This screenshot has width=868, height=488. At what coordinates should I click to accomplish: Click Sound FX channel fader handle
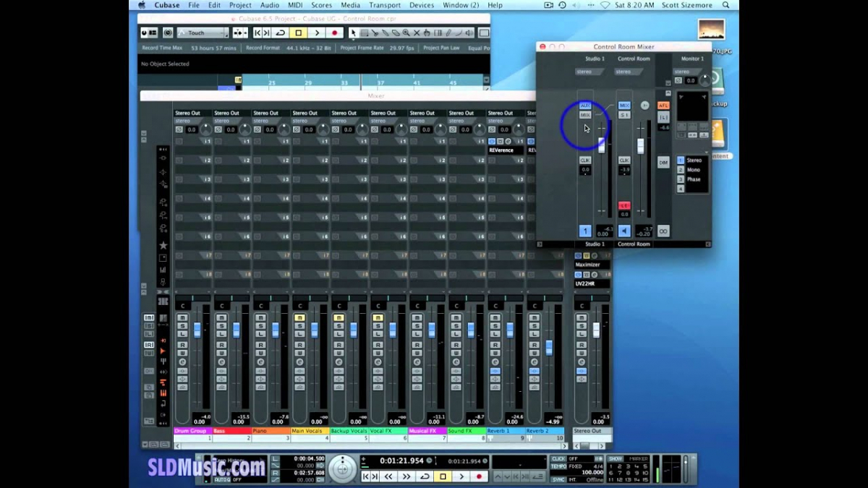pos(471,330)
